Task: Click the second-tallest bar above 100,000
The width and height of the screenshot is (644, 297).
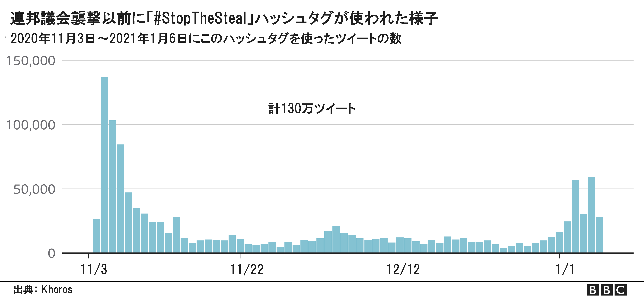Action: click(x=112, y=186)
